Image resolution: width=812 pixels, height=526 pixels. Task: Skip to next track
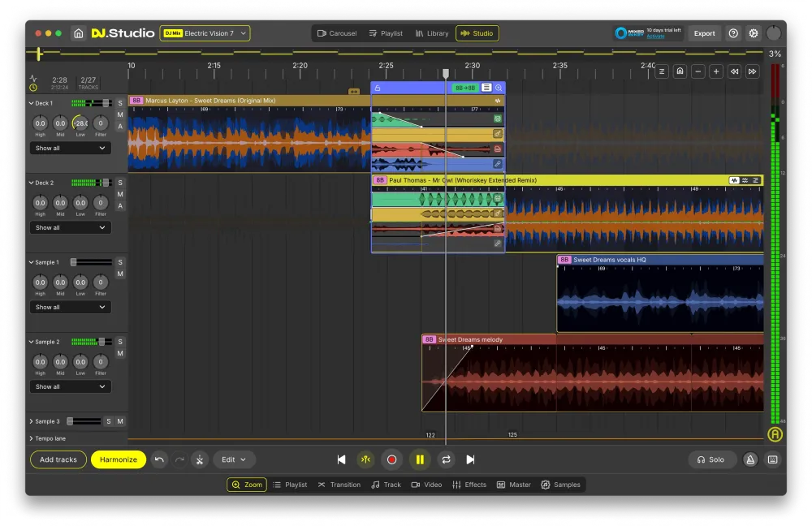click(x=470, y=459)
